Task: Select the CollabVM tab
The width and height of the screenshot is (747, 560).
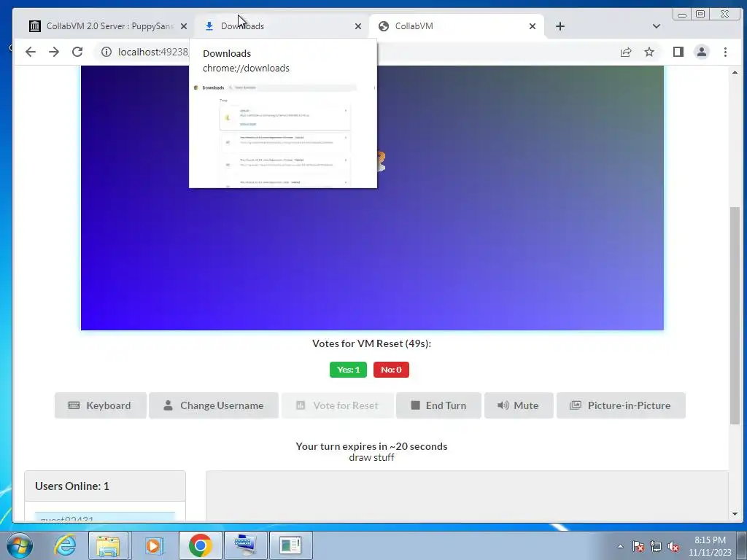Action: click(457, 26)
